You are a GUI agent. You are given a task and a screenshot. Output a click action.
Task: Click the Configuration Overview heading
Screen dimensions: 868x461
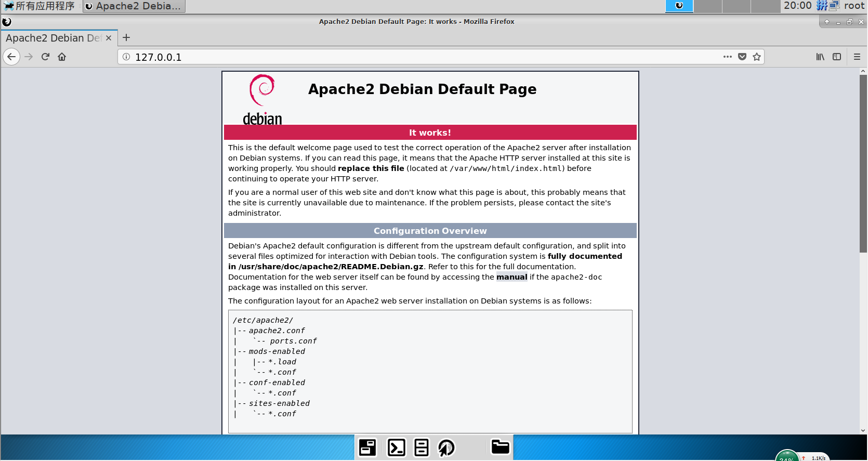tap(430, 231)
